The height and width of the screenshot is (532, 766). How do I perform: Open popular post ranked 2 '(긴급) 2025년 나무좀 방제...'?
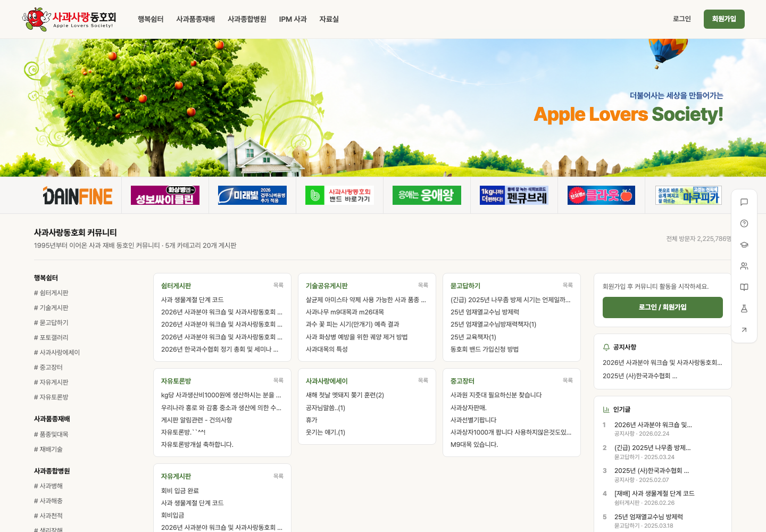coord(653,448)
